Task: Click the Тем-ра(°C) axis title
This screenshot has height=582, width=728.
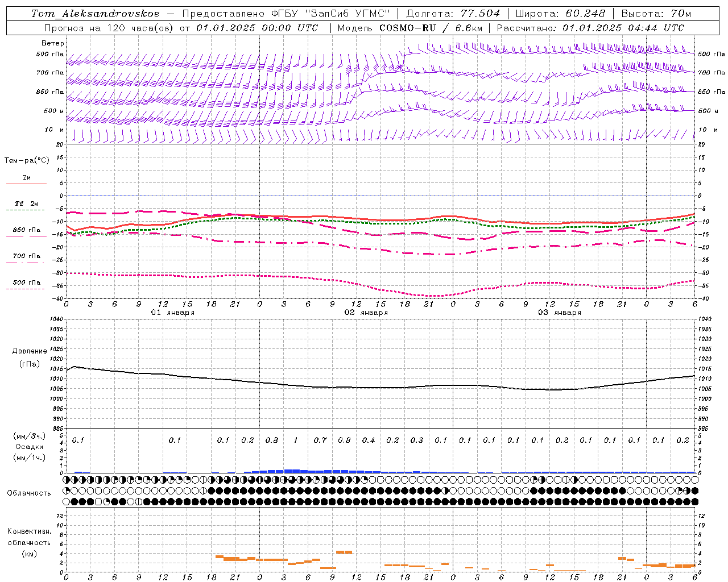Action: (27, 161)
